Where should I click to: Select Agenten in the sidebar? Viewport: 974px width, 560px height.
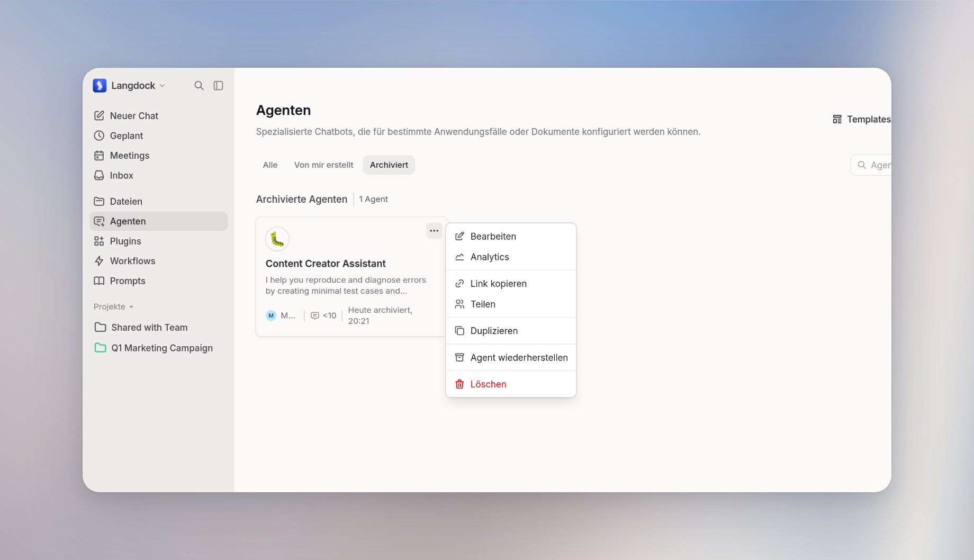[x=158, y=221]
